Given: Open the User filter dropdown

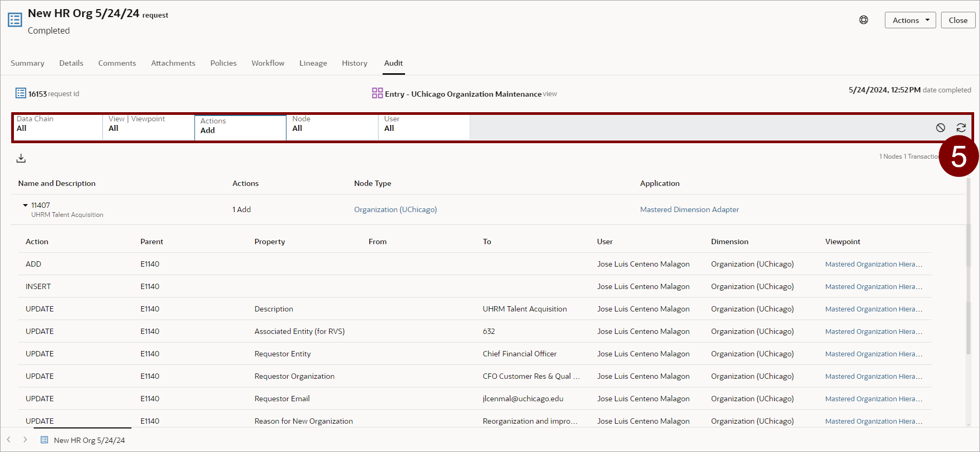Looking at the screenshot, I should (424, 127).
